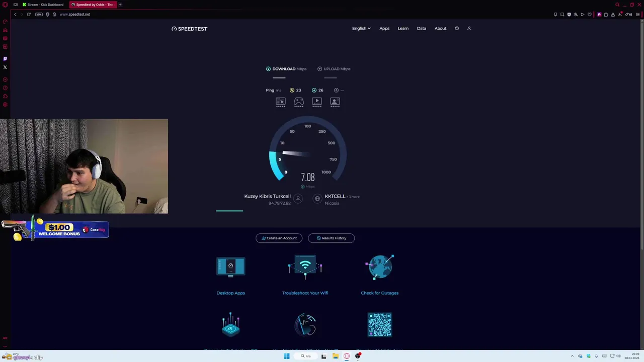Open the Learn menu item
Screen dimensions: 644x362
[x=403, y=28]
